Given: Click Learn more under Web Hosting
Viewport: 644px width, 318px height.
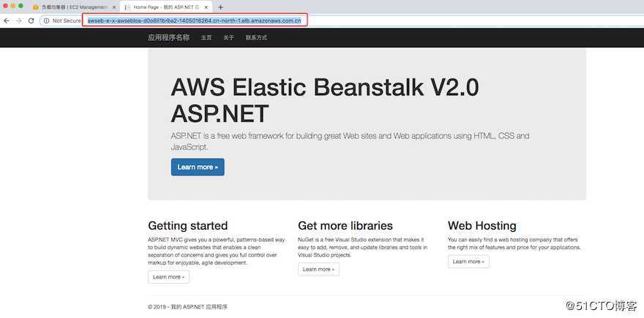Looking at the screenshot, I should [468, 261].
